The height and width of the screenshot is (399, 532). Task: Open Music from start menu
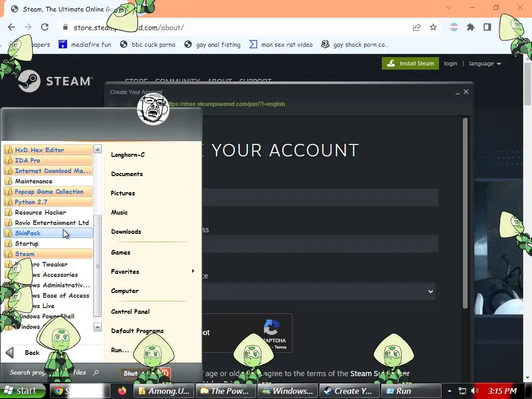119,212
